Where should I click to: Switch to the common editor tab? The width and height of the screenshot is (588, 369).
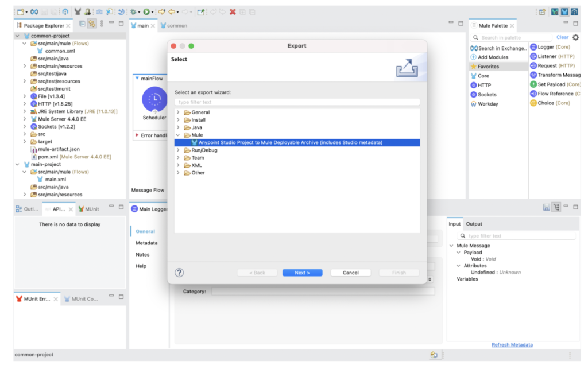[174, 25]
